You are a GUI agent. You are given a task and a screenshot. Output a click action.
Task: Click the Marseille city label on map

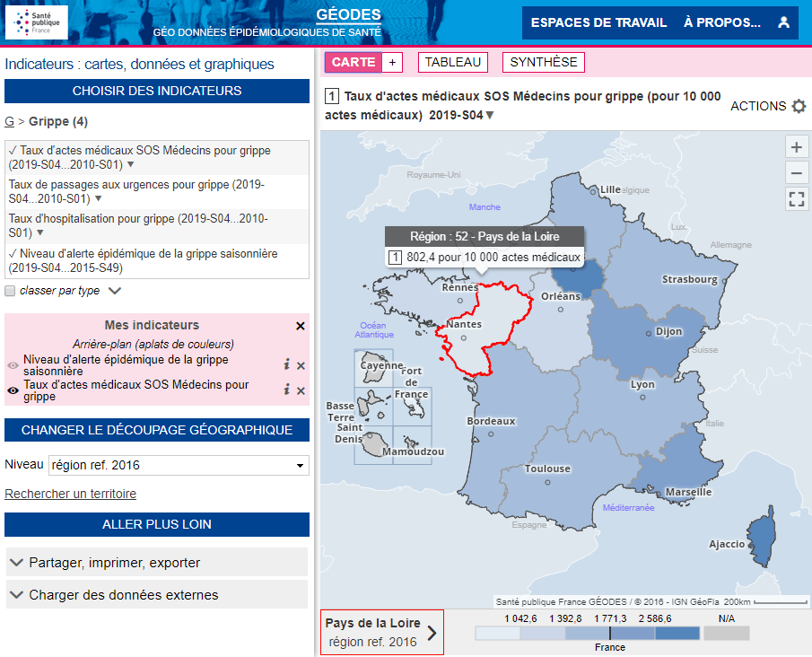(688, 492)
